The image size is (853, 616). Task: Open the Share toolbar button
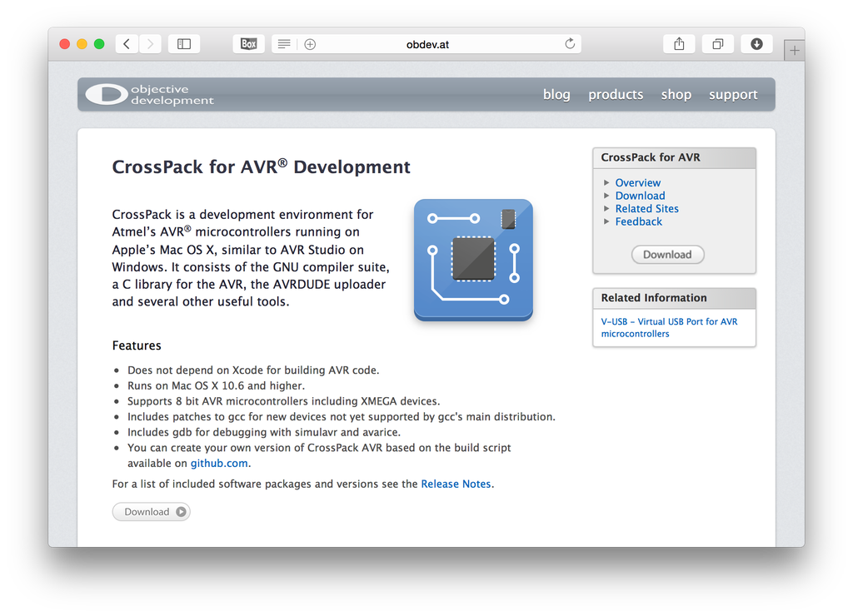tap(679, 44)
